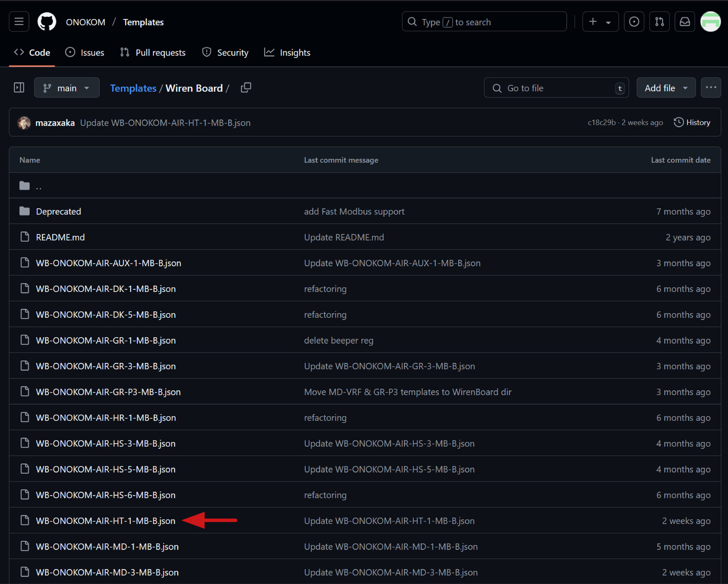Click Templates in the breadcrumb path
Image resolution: width=728 pixels, height=584 pixels.
(133, 88)
